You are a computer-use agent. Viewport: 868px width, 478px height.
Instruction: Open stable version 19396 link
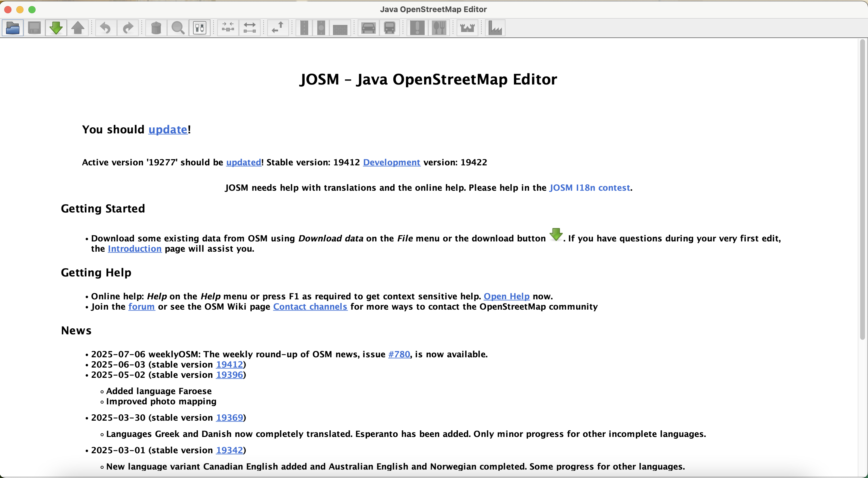230,374
